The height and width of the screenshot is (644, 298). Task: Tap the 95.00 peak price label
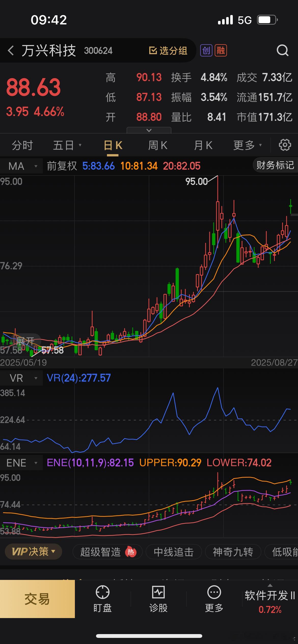(196, 182)
